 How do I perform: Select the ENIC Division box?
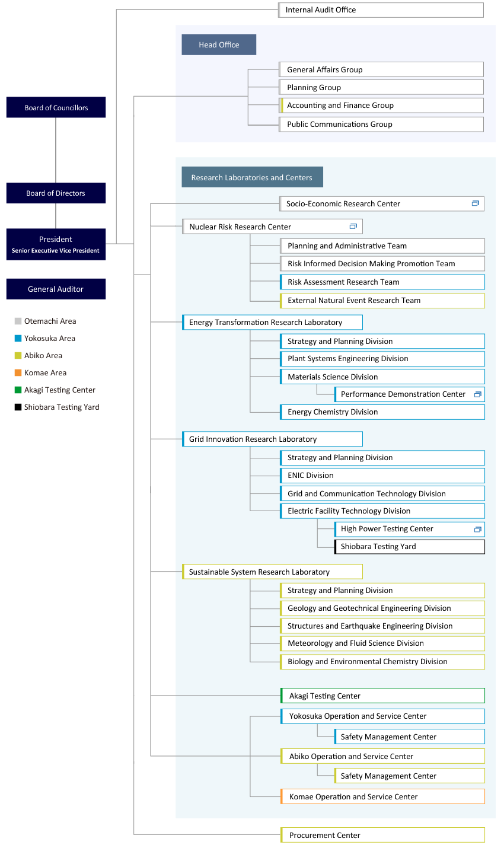pos(382,476)
